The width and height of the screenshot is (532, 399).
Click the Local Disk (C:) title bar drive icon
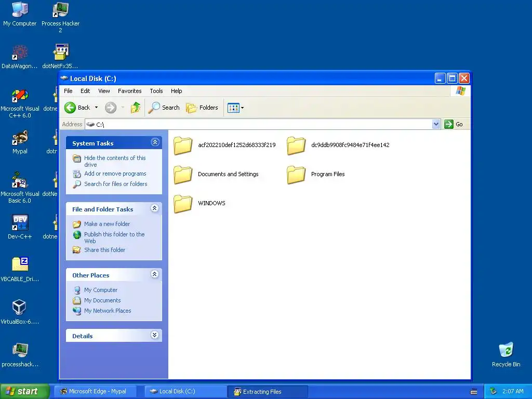click(64, 78)
